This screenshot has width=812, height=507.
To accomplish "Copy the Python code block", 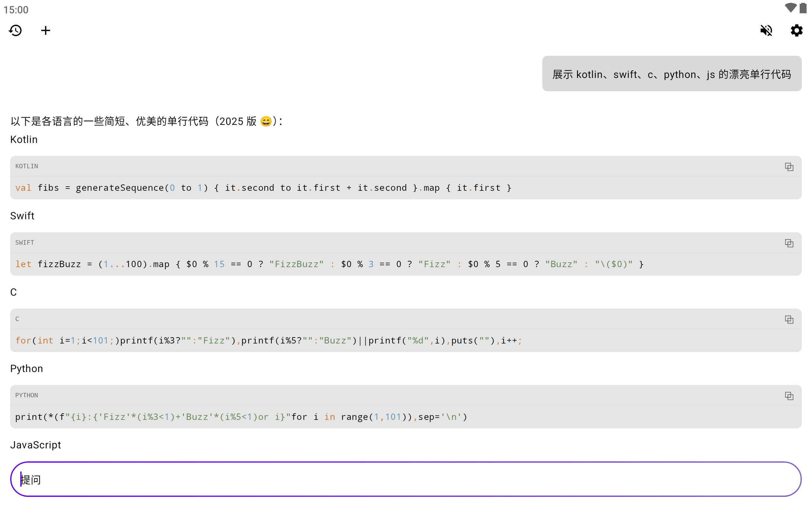I will click(789, 396).
